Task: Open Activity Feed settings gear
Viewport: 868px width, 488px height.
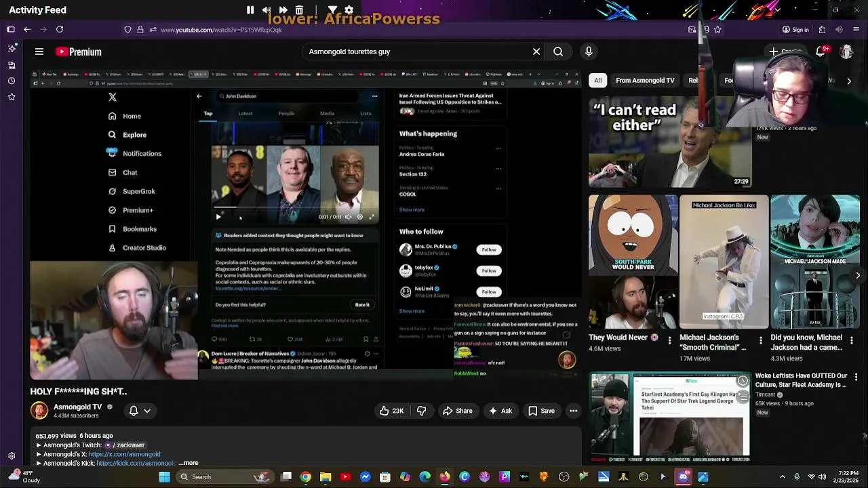Action: pyautogui.click(x=349, y=10)
